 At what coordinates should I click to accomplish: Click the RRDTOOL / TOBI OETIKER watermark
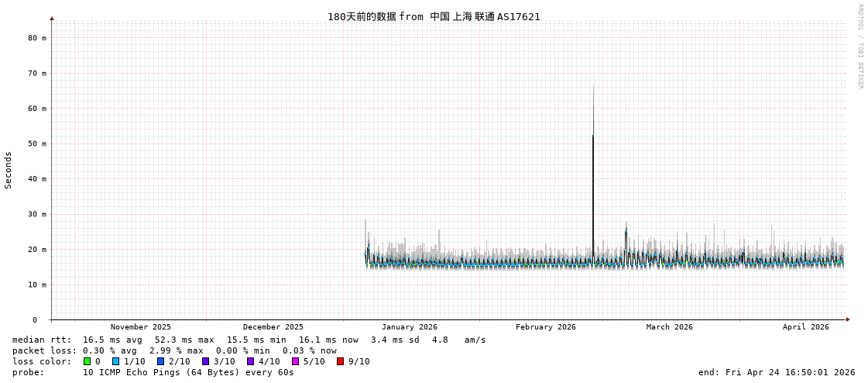coord(859,46)
